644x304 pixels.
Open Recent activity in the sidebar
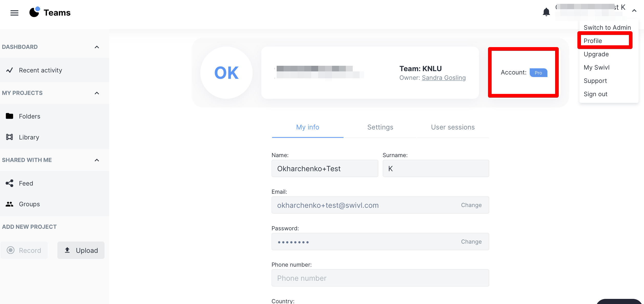(x=40, y=70)
